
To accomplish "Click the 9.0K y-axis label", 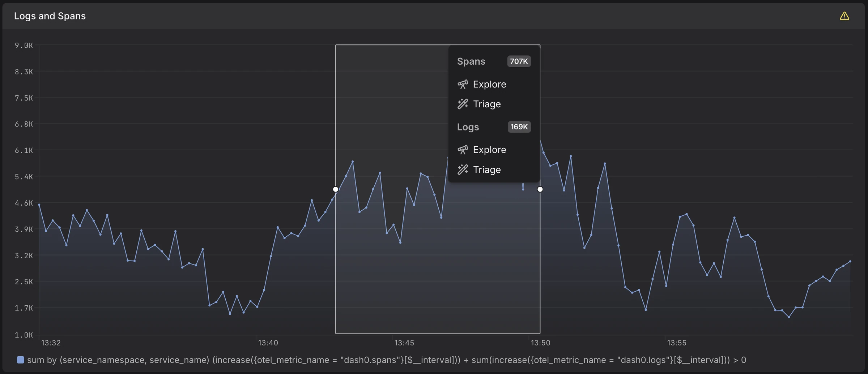I will [x=24, y=46].
